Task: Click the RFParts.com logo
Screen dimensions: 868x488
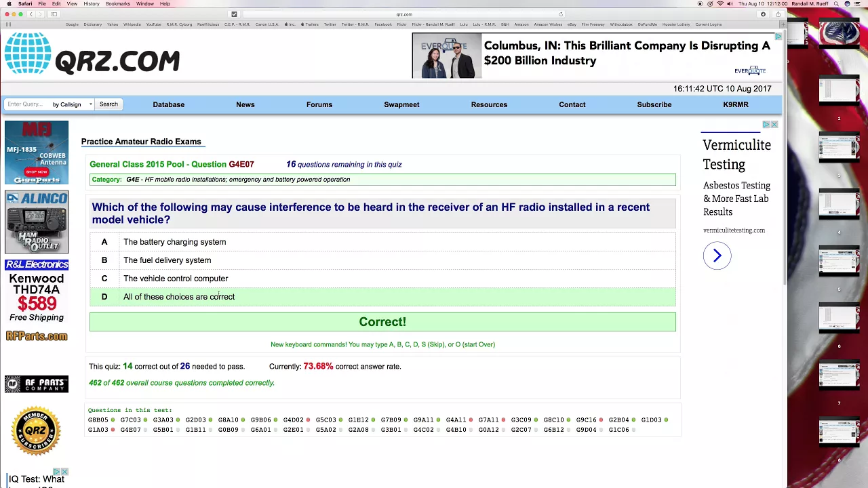Action: [37, 336]
